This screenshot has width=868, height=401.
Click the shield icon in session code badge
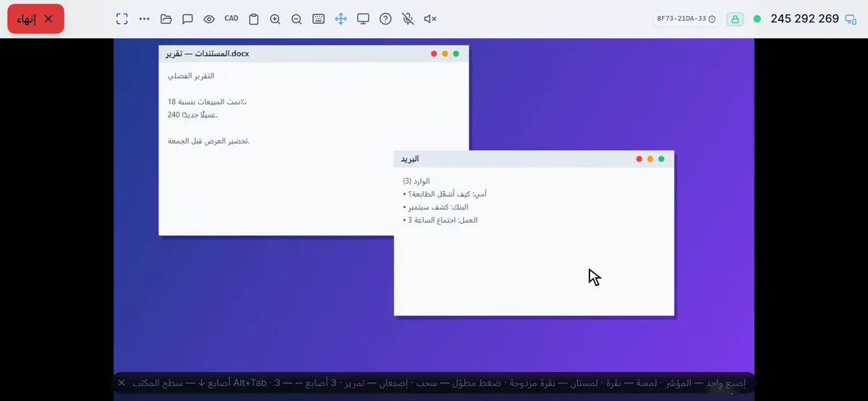(x=712, y=19)
